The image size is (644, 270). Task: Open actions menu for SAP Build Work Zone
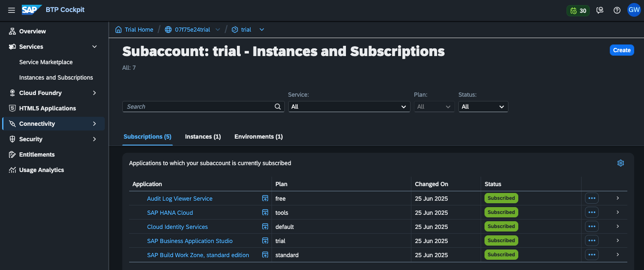[x=592, y=255]
